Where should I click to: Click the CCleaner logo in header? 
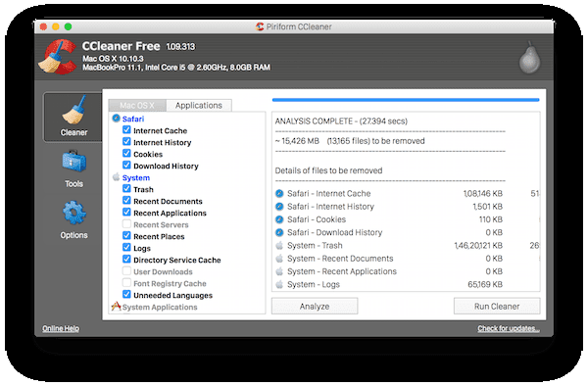point(58,57)
